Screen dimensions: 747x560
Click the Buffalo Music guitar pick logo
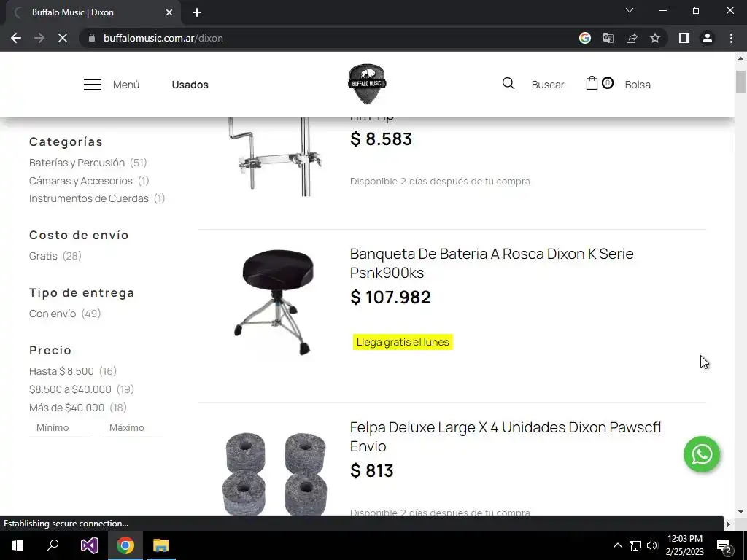pyautogui.click(x=367, y=85)
